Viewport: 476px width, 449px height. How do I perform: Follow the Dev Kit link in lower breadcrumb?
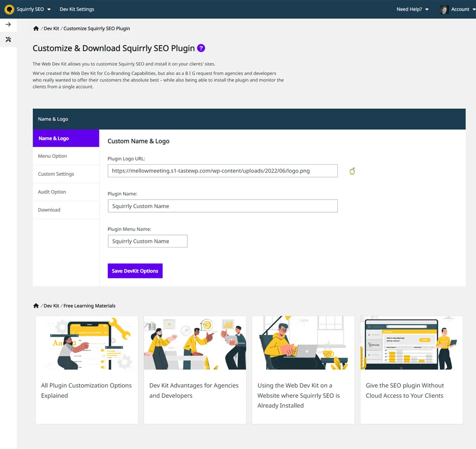[51, 306]
